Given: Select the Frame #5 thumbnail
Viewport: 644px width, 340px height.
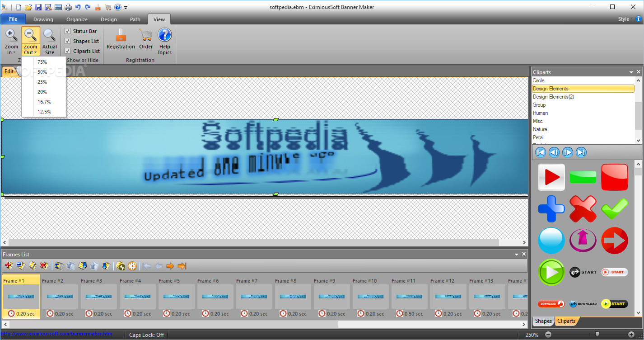Looking at the screenshot, I should point(177,297).
